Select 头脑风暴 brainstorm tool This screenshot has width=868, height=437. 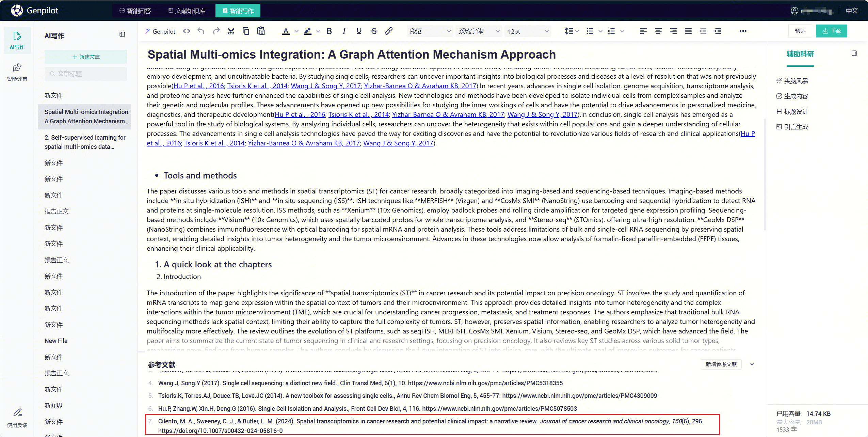(792, 81)
